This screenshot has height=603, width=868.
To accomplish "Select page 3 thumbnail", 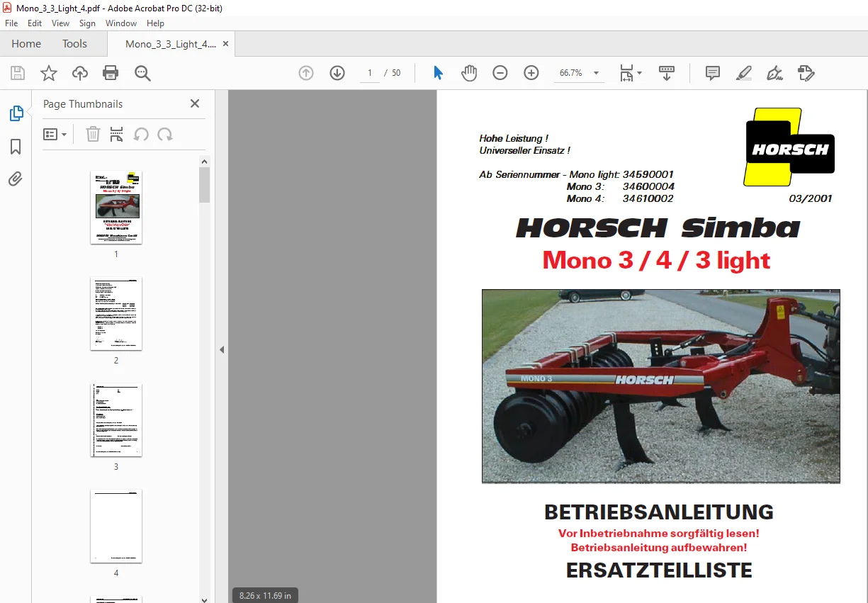I will [116, 420].
